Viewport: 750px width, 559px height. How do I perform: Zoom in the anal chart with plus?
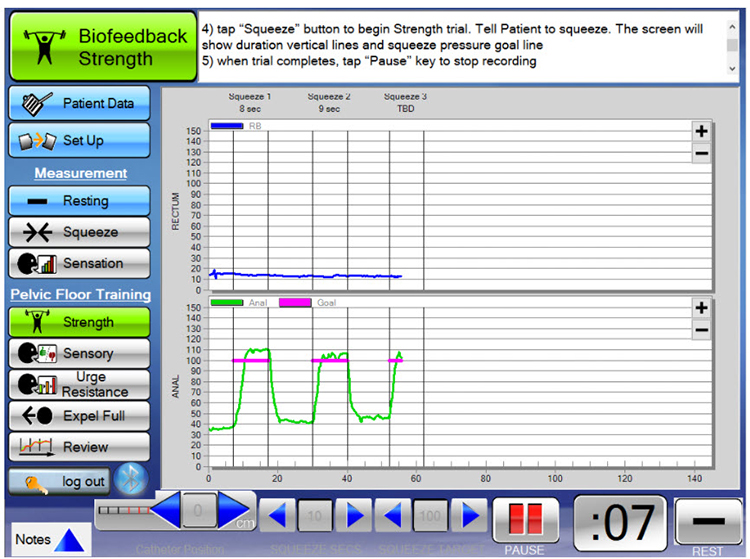(701, 309)
